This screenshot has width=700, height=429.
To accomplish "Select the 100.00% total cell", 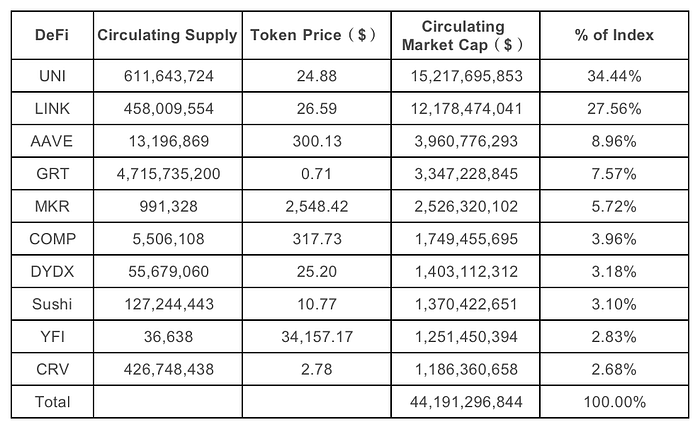I will click(614, 401).
